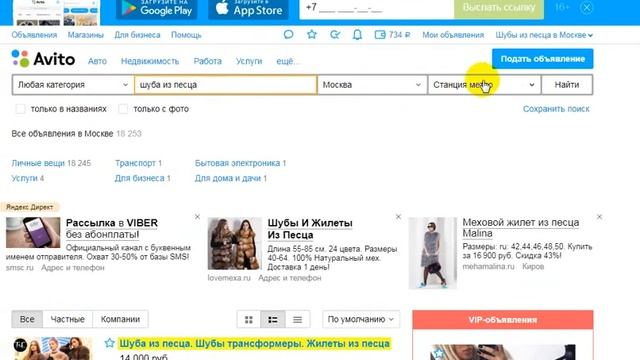Open 'Шубы И Жилеты Из Песца' ad title

pyautogui.click(x=310, y=229)
